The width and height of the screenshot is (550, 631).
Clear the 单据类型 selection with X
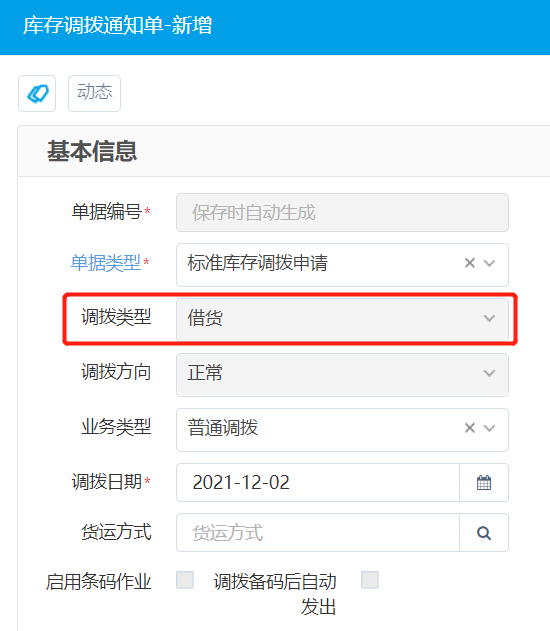[x=470, y=263]
